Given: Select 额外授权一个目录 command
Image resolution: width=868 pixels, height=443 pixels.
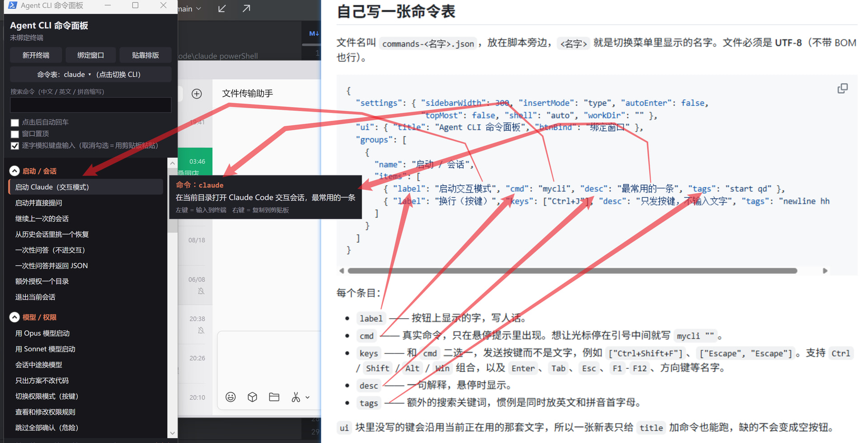Looking at the screenshot, I should [x=86, y=281].
